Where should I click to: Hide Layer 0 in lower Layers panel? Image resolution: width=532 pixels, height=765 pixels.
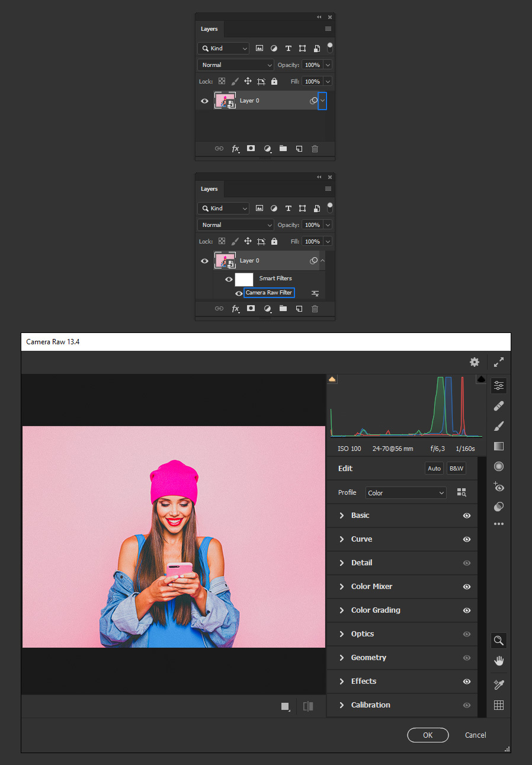[x=205, y=261]
